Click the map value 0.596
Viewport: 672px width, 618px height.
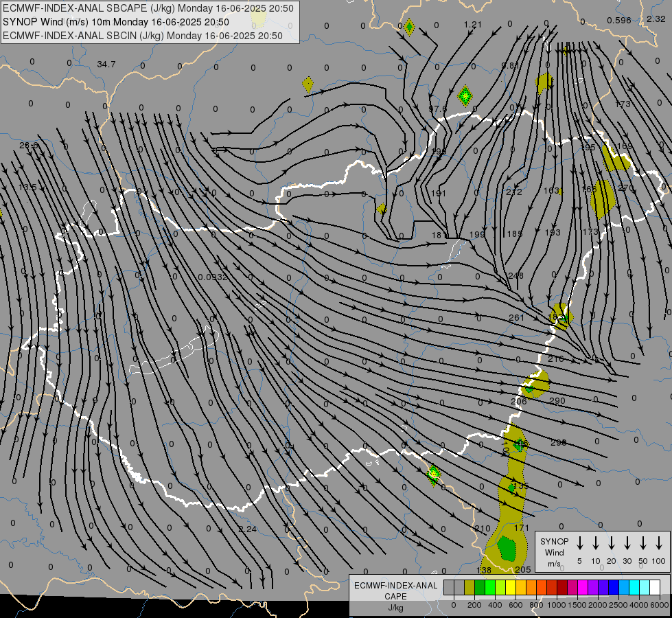point(619,20)
